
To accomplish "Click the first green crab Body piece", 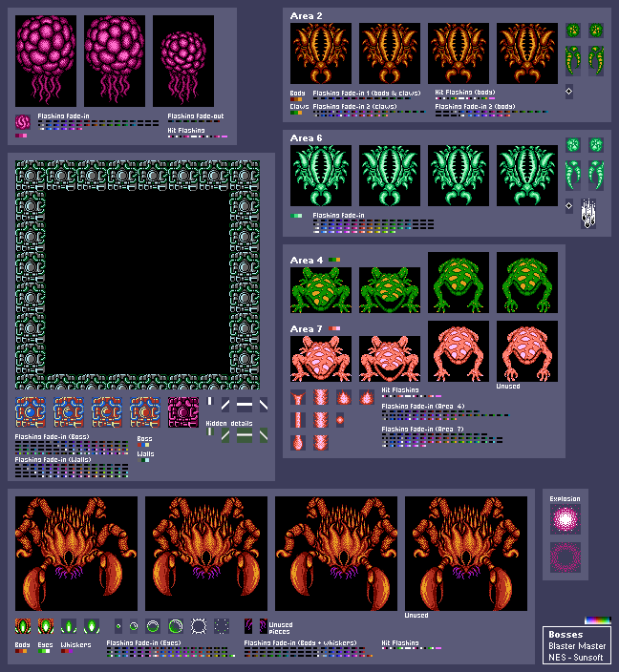I will click(23, 626).
